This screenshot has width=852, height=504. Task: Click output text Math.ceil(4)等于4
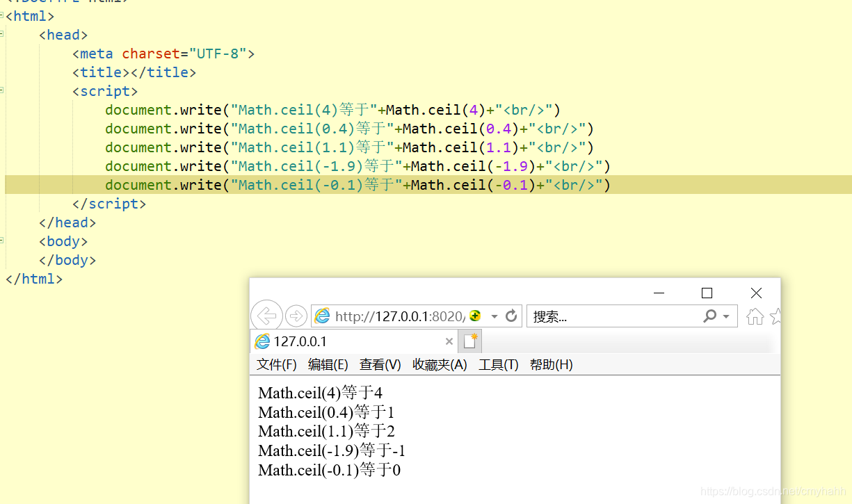click(321, 393)
